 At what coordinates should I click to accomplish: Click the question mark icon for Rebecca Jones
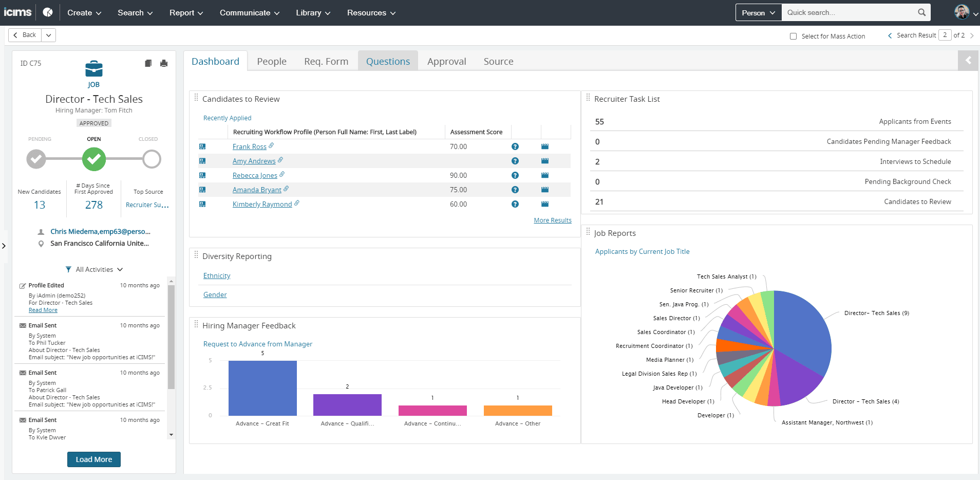[x=515, y=175]
